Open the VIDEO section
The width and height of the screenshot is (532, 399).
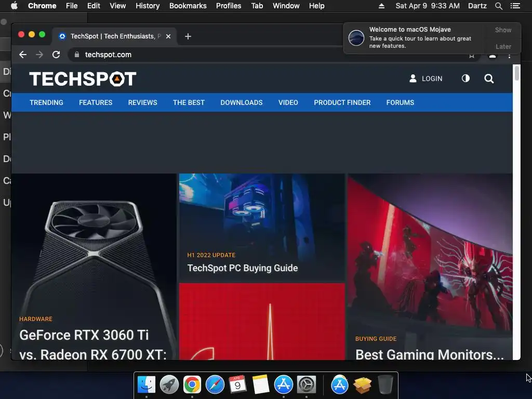tap(288, 102)
